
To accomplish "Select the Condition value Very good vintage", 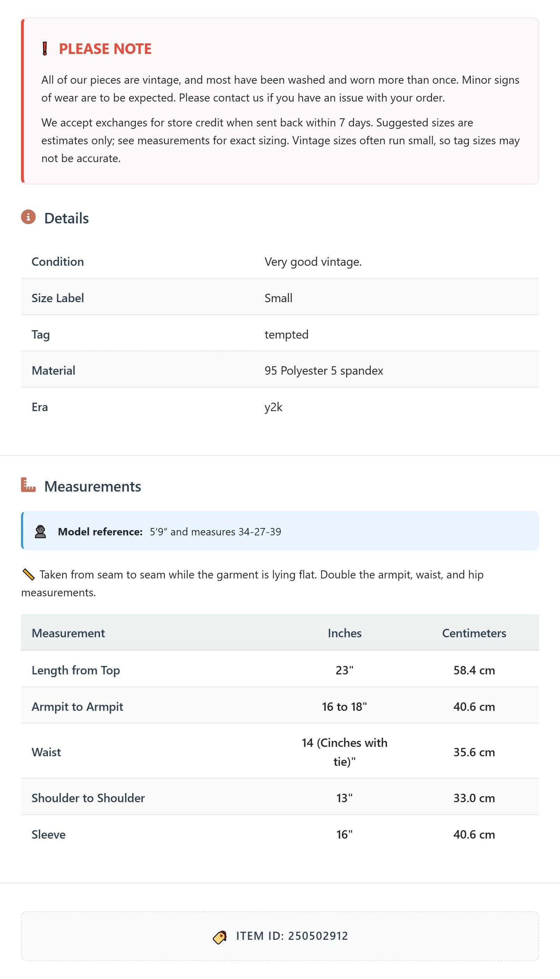I will click(x=313, y=262).
